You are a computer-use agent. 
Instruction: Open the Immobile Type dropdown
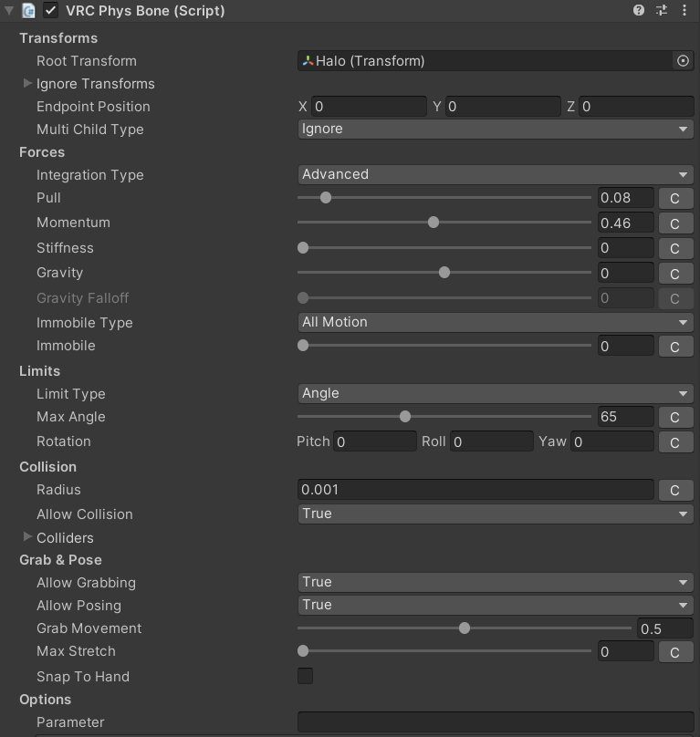coord(496,323)
